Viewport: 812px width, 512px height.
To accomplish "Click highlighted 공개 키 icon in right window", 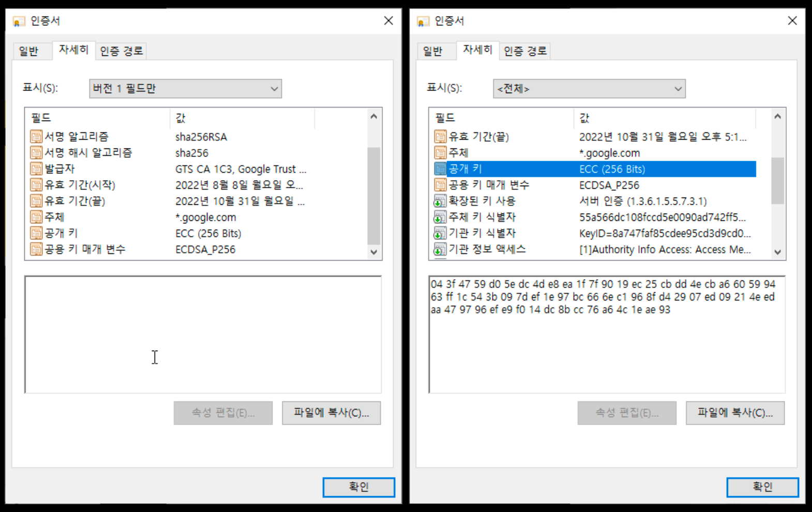I will click(x=440, y=169).
